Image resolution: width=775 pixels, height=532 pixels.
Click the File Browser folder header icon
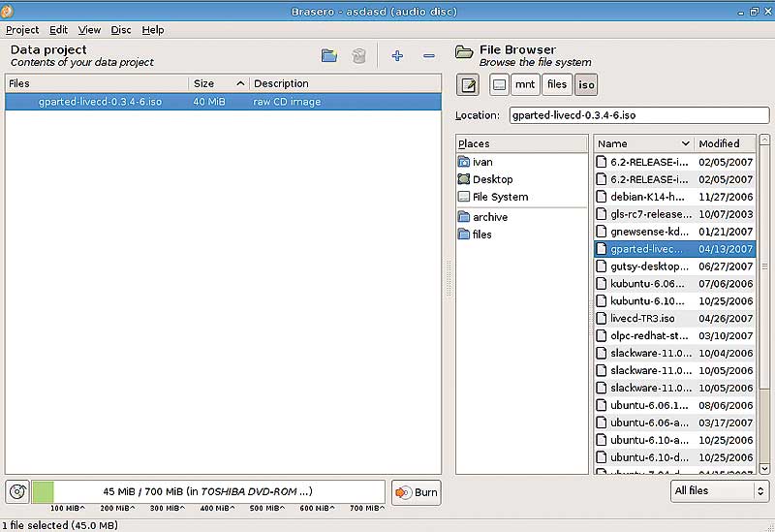[464, 52]
